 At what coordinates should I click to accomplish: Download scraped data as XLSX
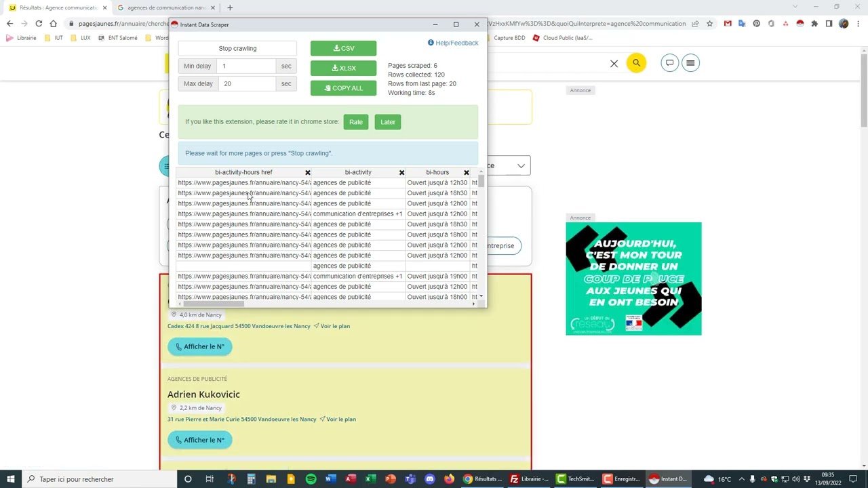(x=343, y=68)
